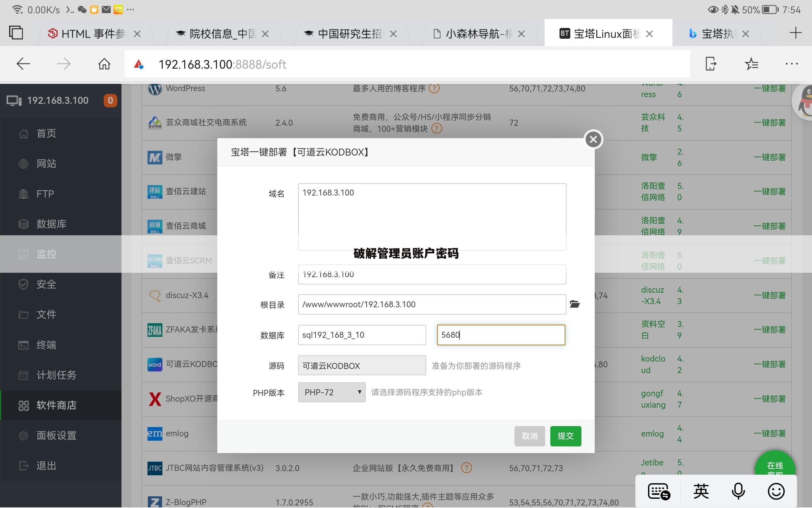Tap the site security warning icon
Screen dimensions: 812x508
(x=138, y=64)
